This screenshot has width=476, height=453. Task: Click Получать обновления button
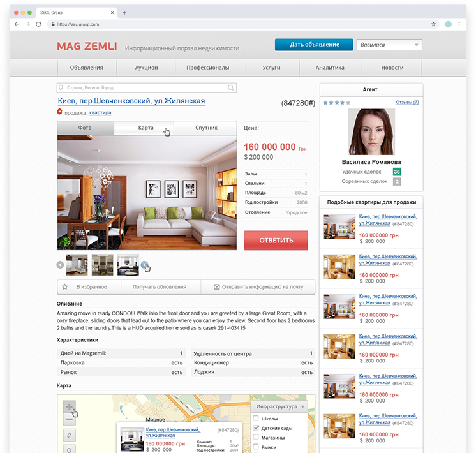tap(160, 287)
